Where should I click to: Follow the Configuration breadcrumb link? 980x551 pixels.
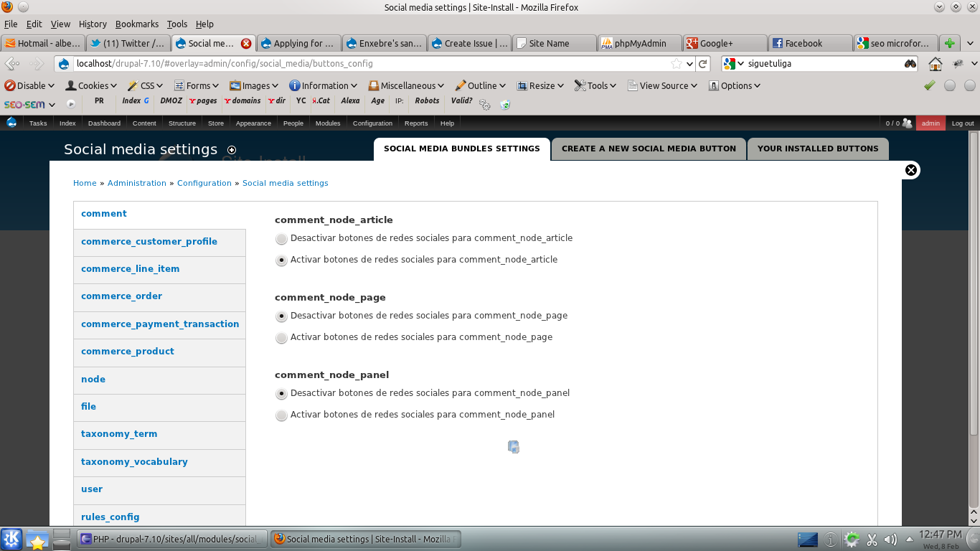pos(204,184)
